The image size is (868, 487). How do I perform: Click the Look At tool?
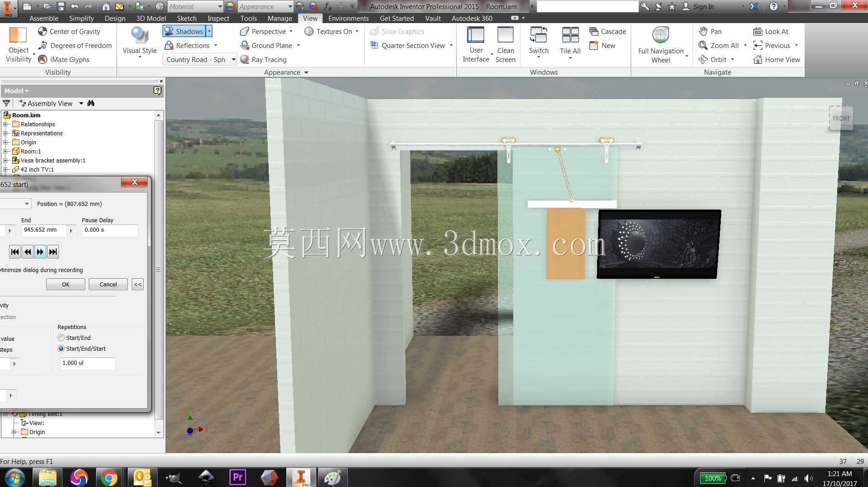pos(771,31)
